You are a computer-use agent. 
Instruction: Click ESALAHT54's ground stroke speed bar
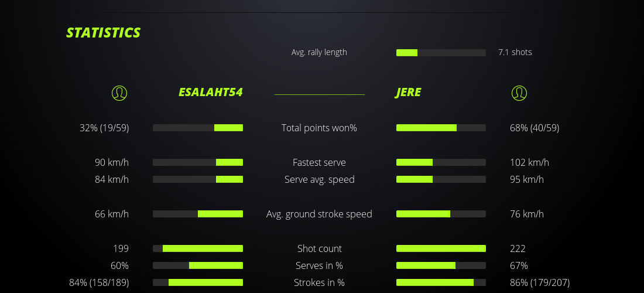click(x=198, y=214)
